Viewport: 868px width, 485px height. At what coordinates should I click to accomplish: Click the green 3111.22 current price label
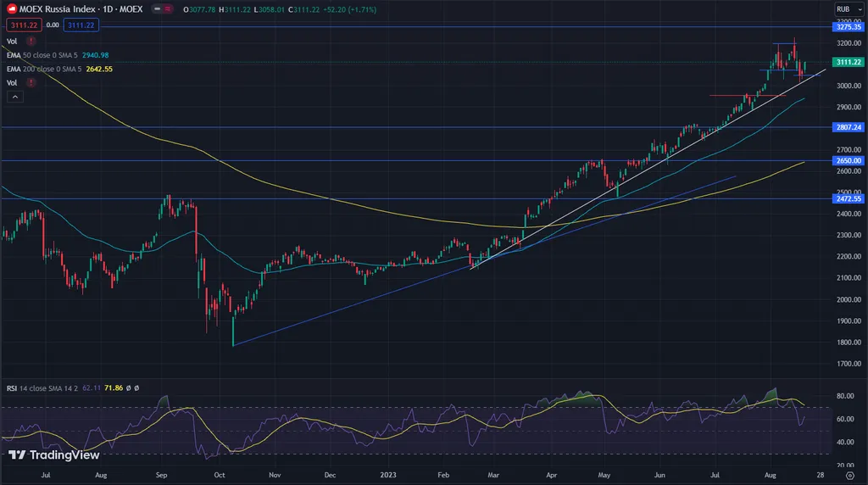pos(847,62)
